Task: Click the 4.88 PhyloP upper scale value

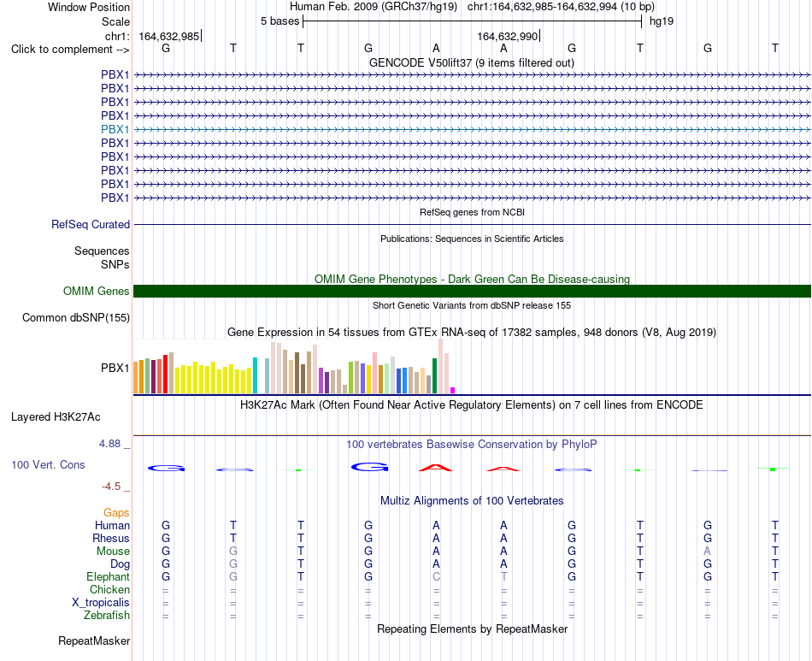Action: coord(109,444)
